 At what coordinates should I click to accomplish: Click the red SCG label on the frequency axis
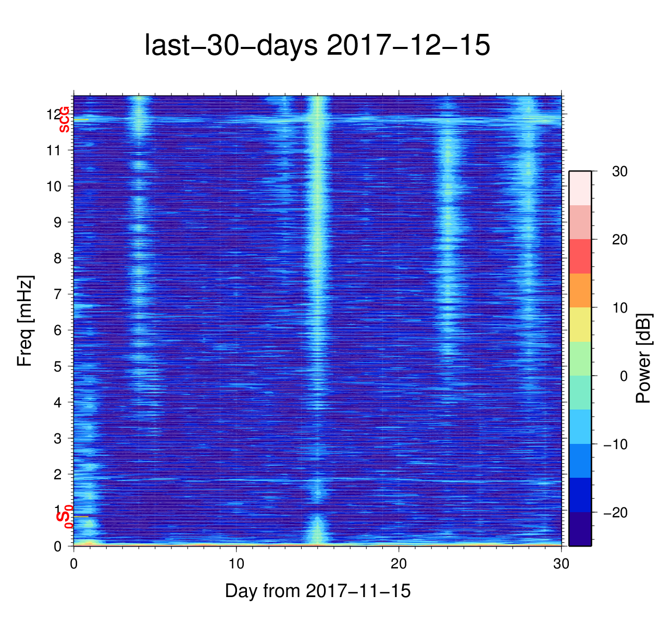tap(64, 120)
